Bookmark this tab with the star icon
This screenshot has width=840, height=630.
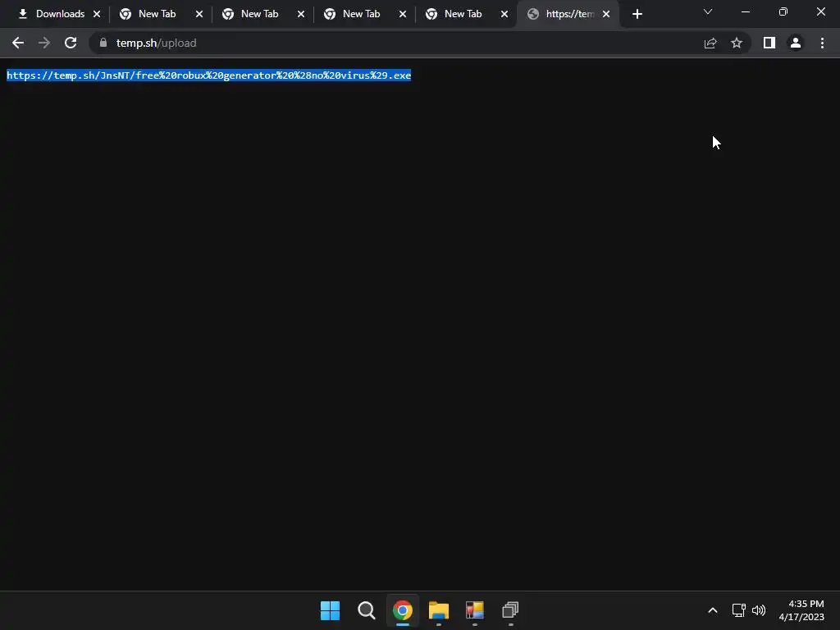(x=737, y=43)
